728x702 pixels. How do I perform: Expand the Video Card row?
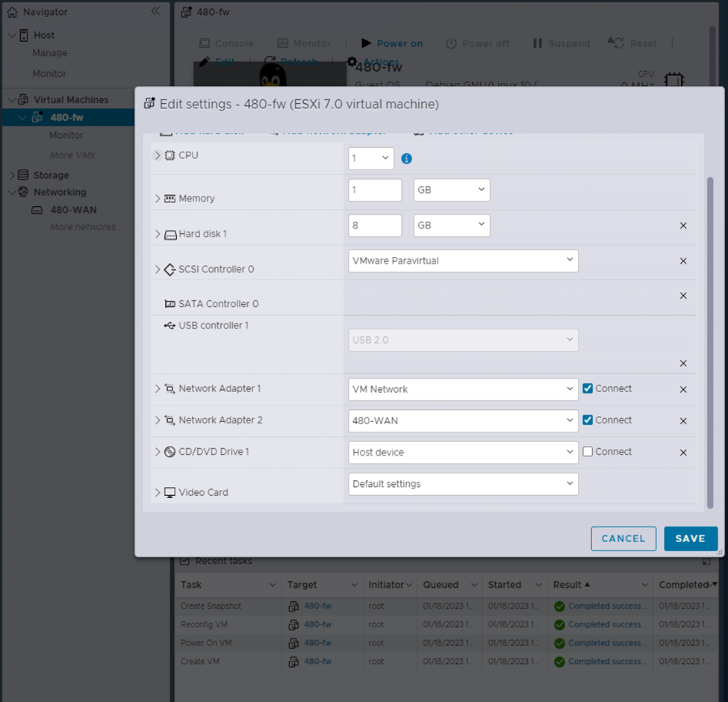point(158,493)
